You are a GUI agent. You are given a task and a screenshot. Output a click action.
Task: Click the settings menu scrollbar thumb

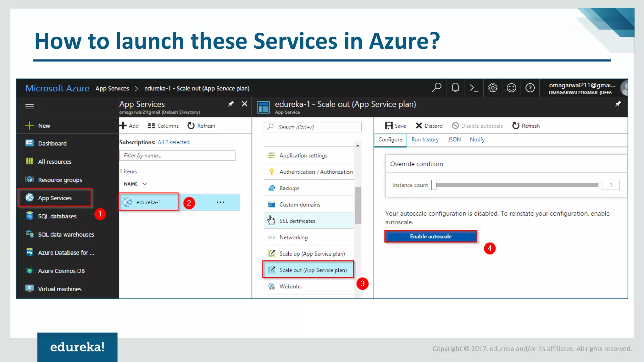click(x=358, y=206)
